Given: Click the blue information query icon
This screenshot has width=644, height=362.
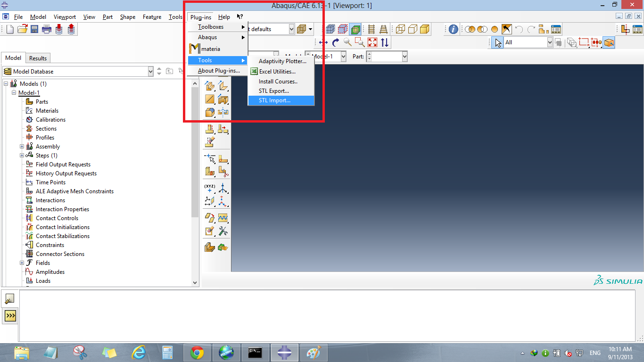Looking at the screenshot, I should (x=453, y=29).
